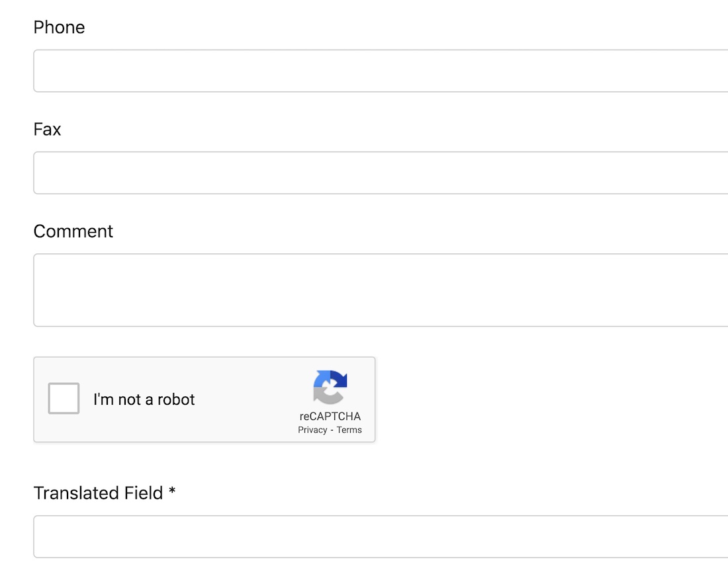Click the bottom edge of the Comment box
This screenshot has width=728, height=582.
point(381,326)
